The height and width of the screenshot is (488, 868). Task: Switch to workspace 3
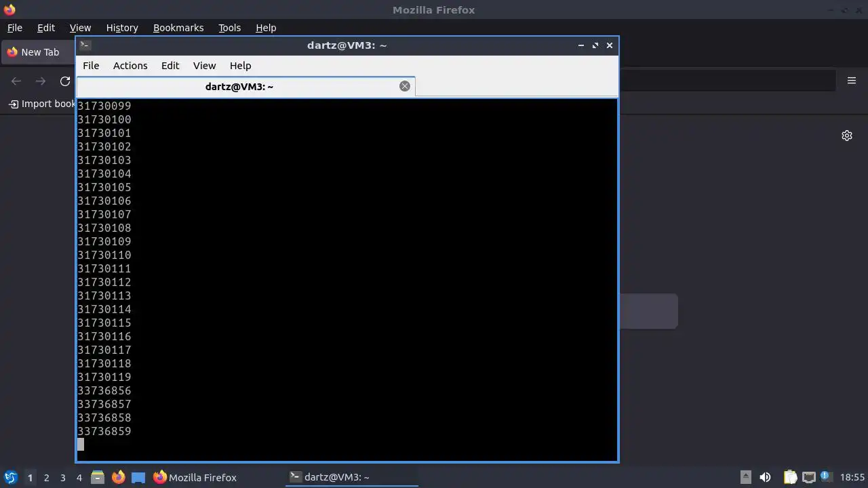click(62, 478)
